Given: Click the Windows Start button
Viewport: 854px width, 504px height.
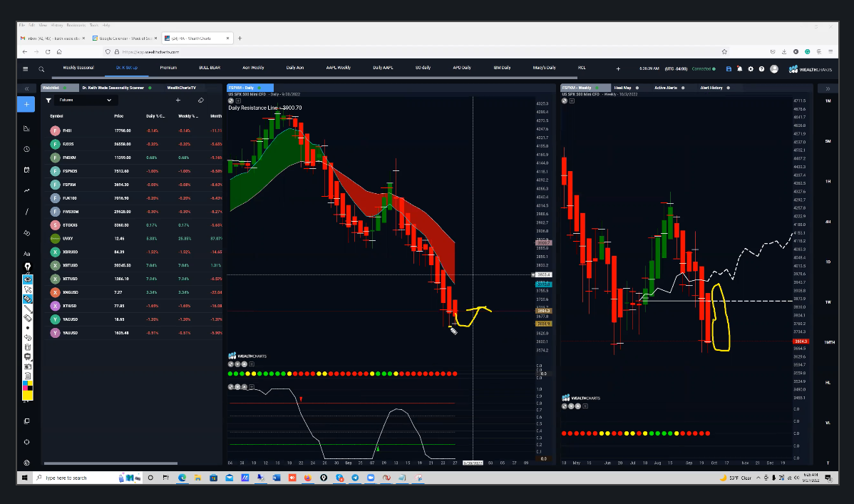Looking at the screenshot, I should [24, 478].
